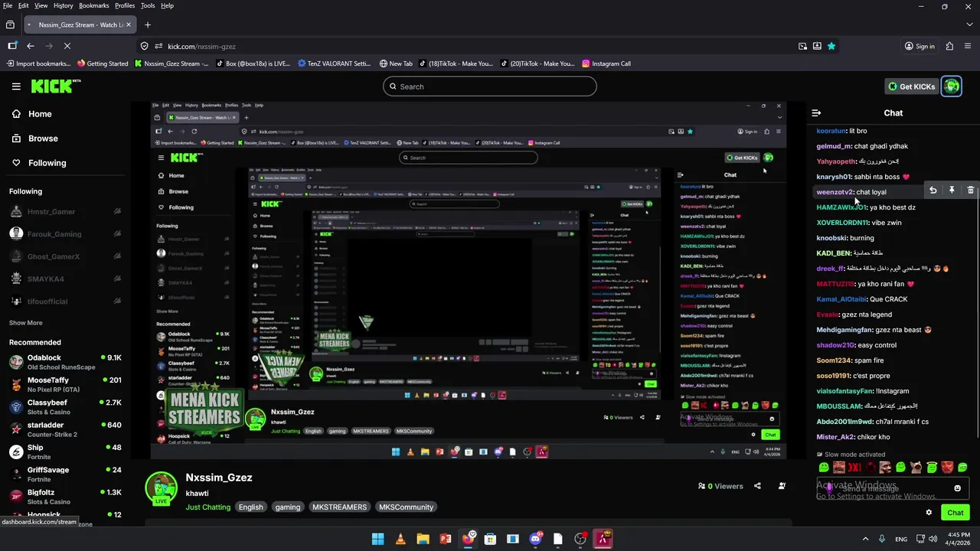This screenshot has width=980, height=551.
Task: Open Classybeef recommended channel
Action: point(65,406)
